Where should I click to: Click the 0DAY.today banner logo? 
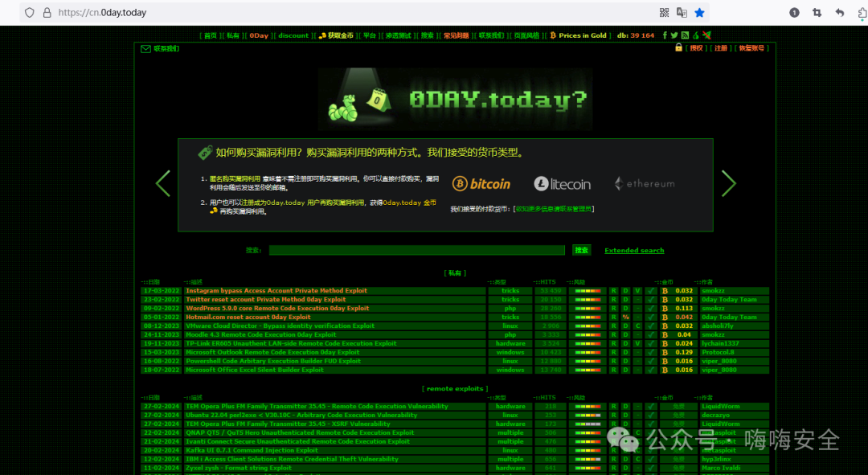click(455, 99)
